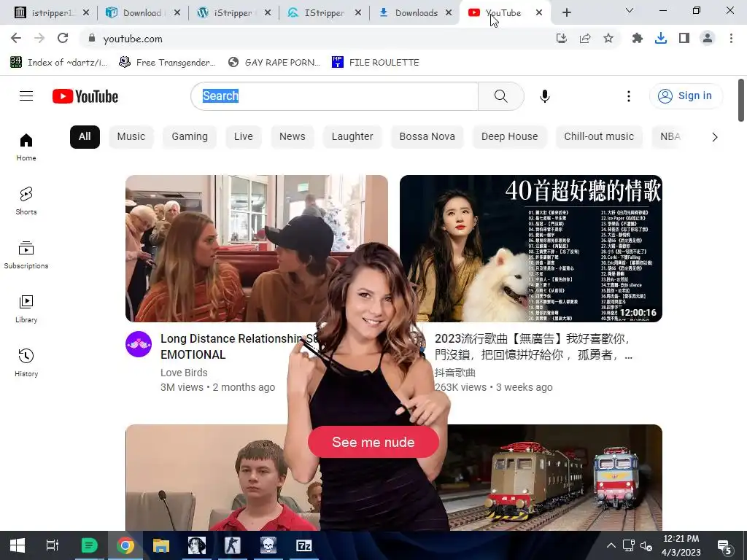Click the Sign in button

pyautogui.click(x=686, y=96)
